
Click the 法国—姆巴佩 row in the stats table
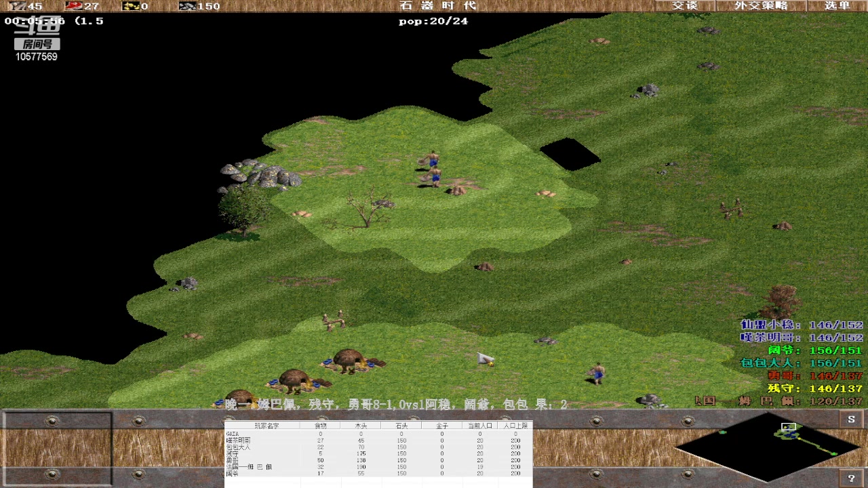click(x=378, y=466)
